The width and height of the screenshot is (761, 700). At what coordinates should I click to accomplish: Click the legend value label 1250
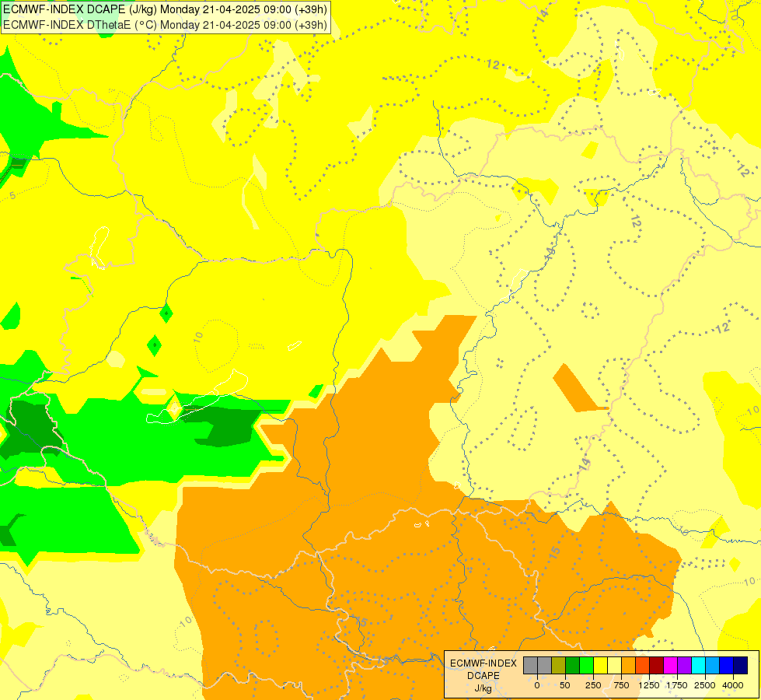pos(649,685)
